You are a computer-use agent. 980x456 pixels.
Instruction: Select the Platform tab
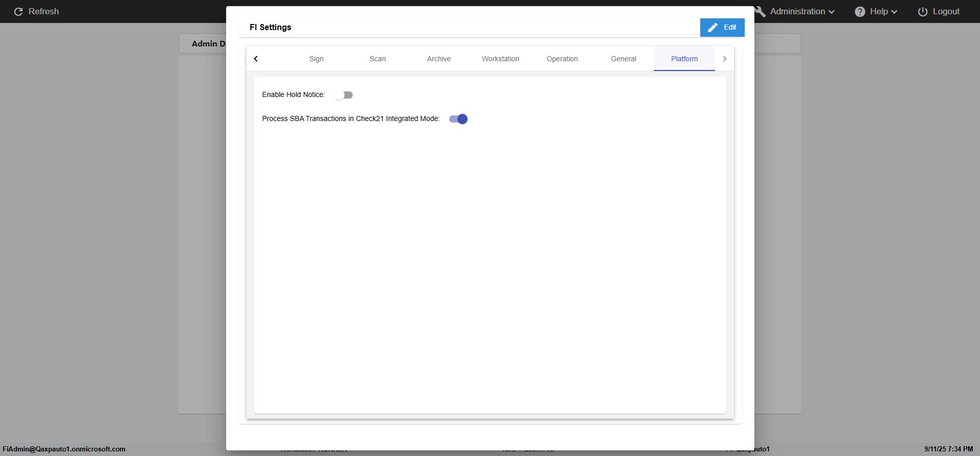tap(684, 59)
